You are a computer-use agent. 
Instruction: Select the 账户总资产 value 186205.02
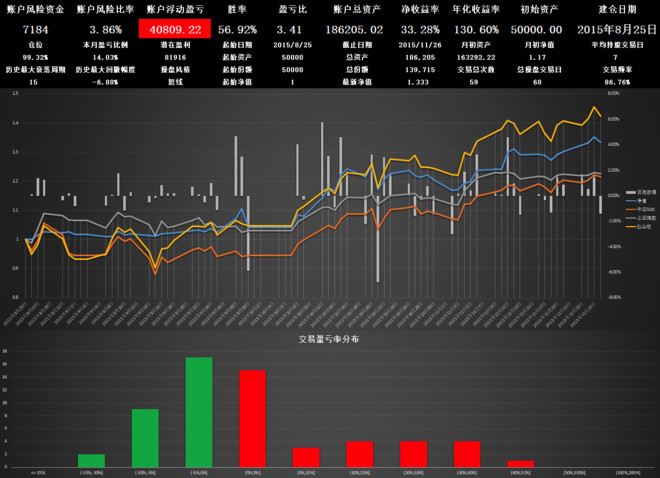click(x=354, y=30)
